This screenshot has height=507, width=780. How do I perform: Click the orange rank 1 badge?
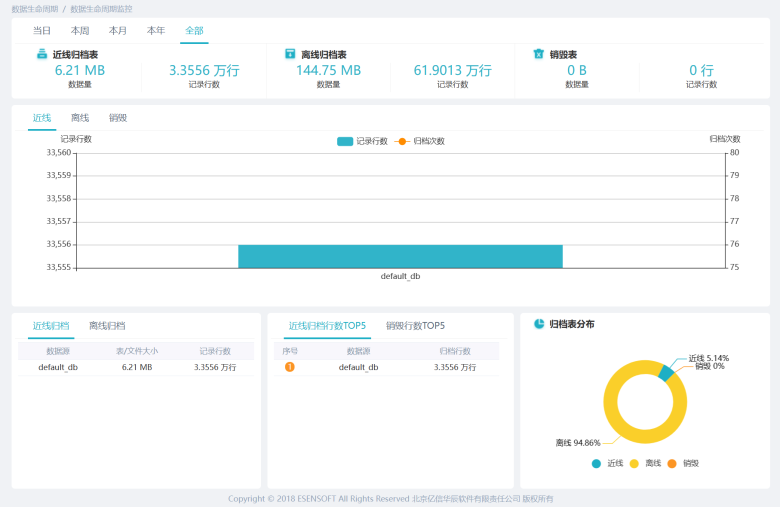290,367
